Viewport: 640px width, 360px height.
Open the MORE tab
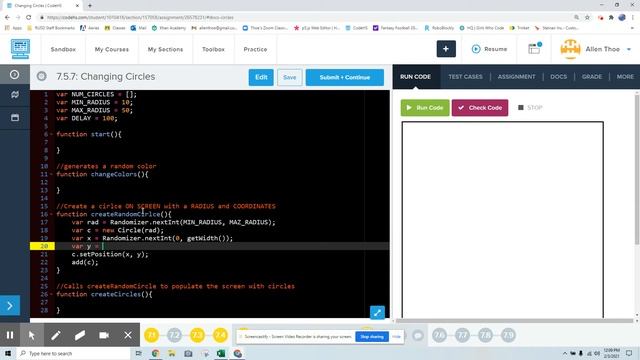coord(625,76)
